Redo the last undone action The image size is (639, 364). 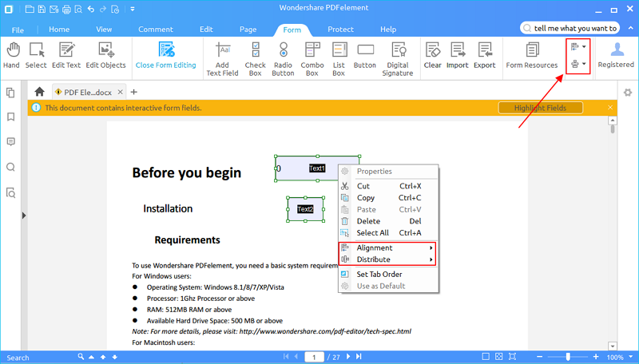click(103, 9)
